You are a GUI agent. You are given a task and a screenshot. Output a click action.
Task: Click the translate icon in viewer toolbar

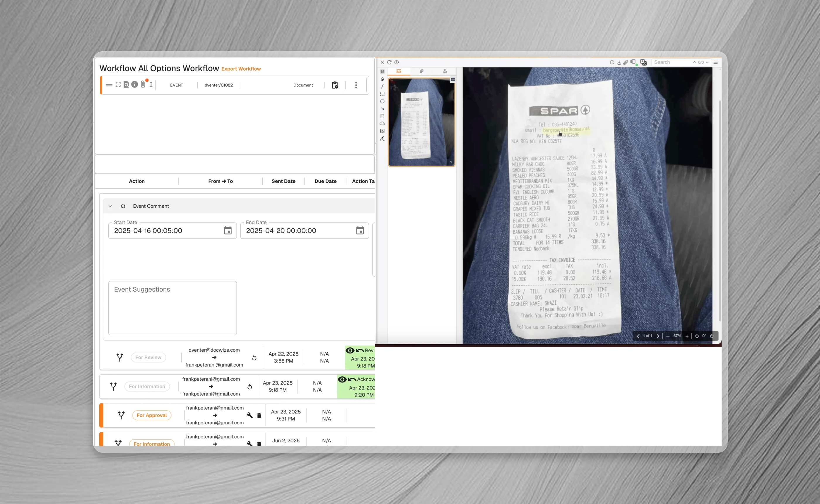click(x=643, y=62)
